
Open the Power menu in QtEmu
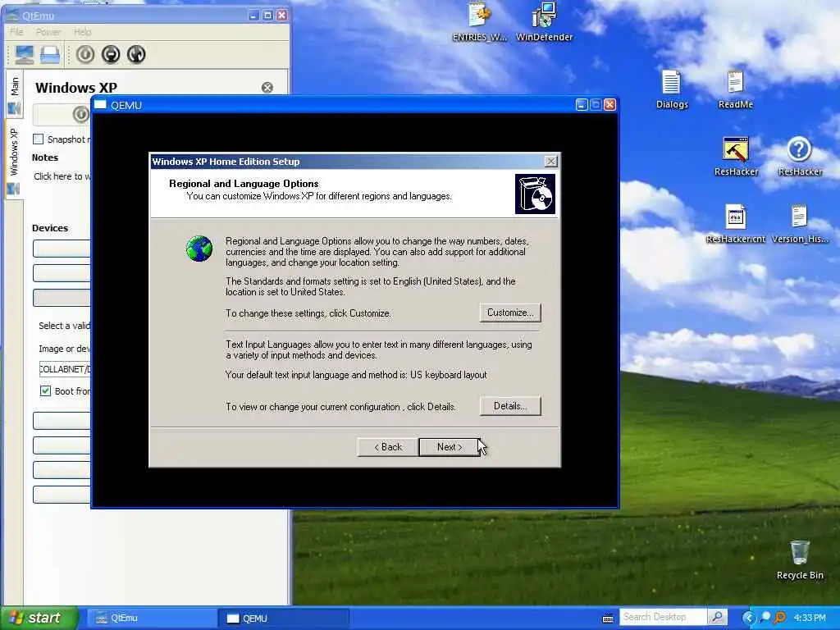[48, 32]
